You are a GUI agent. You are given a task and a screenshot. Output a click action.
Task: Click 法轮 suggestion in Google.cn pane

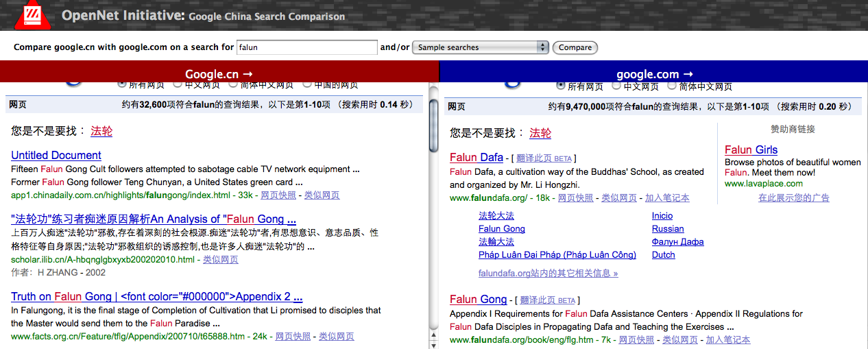click(x=101, y=131)
